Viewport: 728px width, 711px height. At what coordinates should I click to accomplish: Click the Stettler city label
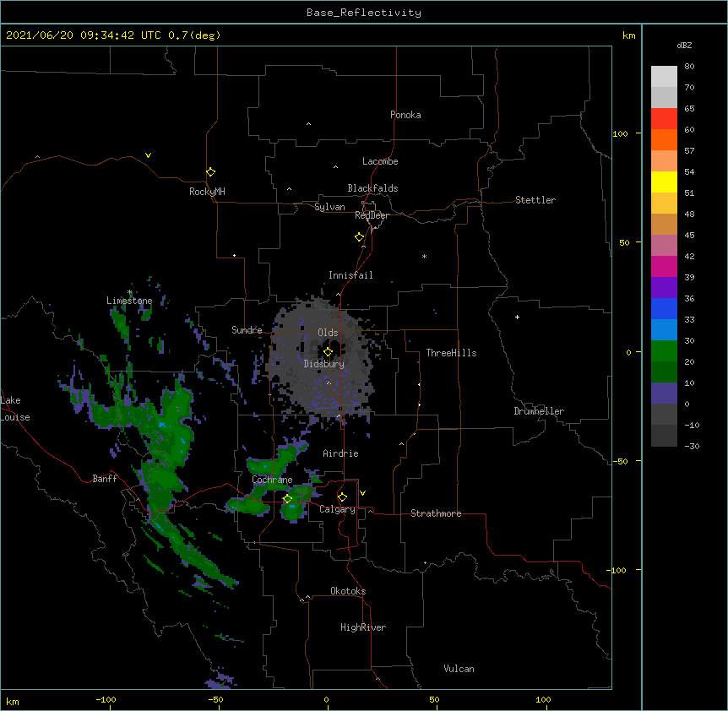tap(535, 200)
